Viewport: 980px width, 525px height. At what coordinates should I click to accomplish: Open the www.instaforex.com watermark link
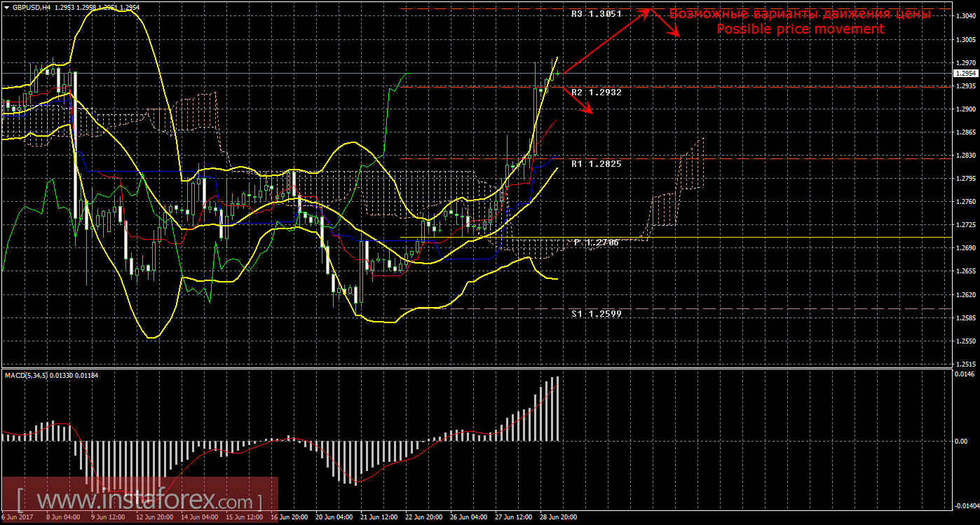tap(139, 500)
